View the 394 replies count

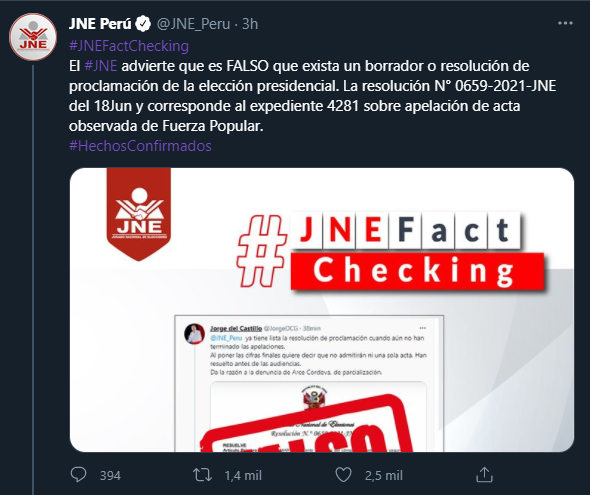point(110,475)
